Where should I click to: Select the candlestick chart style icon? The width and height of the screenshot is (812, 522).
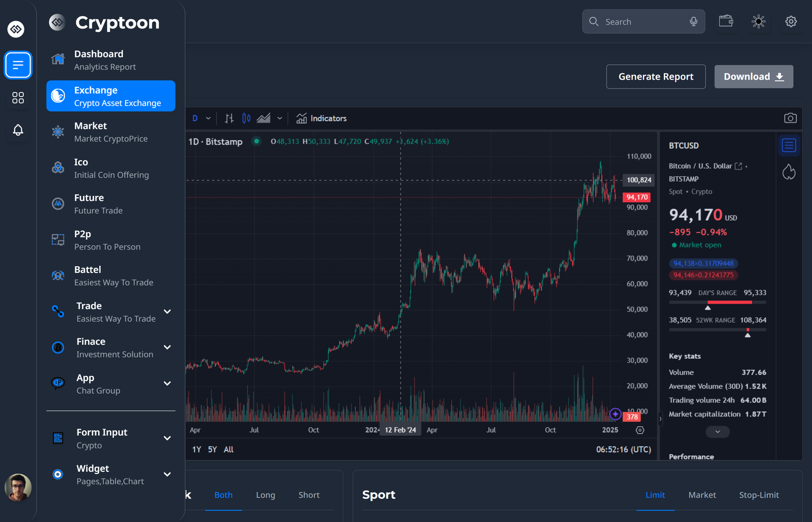click(246, 118)
